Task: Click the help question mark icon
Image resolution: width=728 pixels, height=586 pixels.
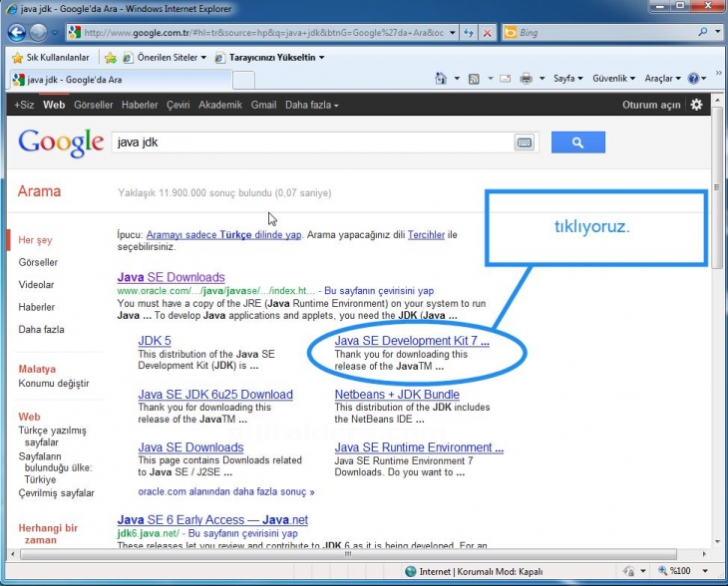Action: point(694,78)
